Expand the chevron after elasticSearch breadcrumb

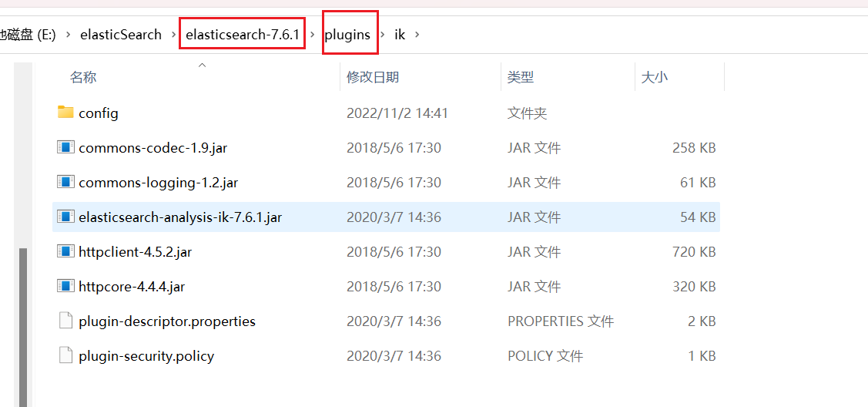tap(173, 35)
